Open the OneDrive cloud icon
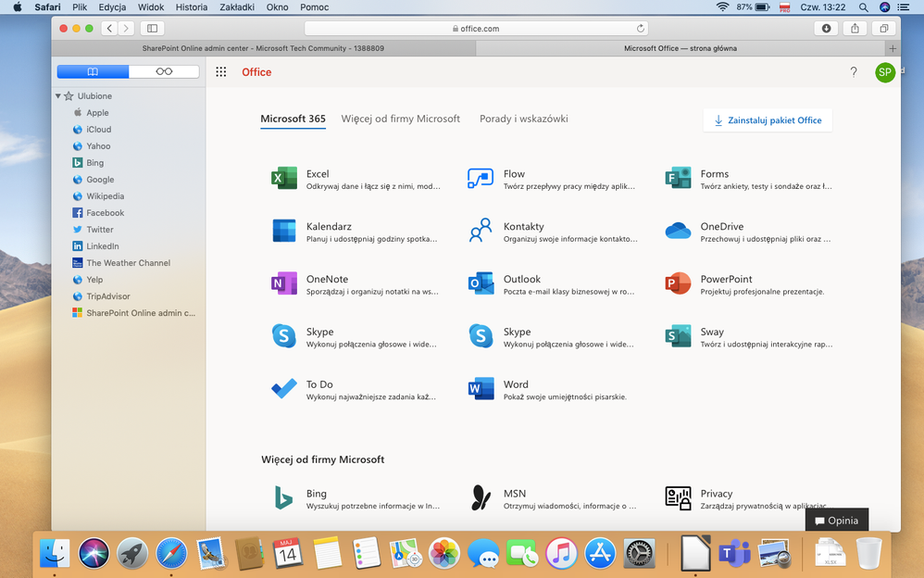Viewport: 924px width, 578px height. coord(678,231)
